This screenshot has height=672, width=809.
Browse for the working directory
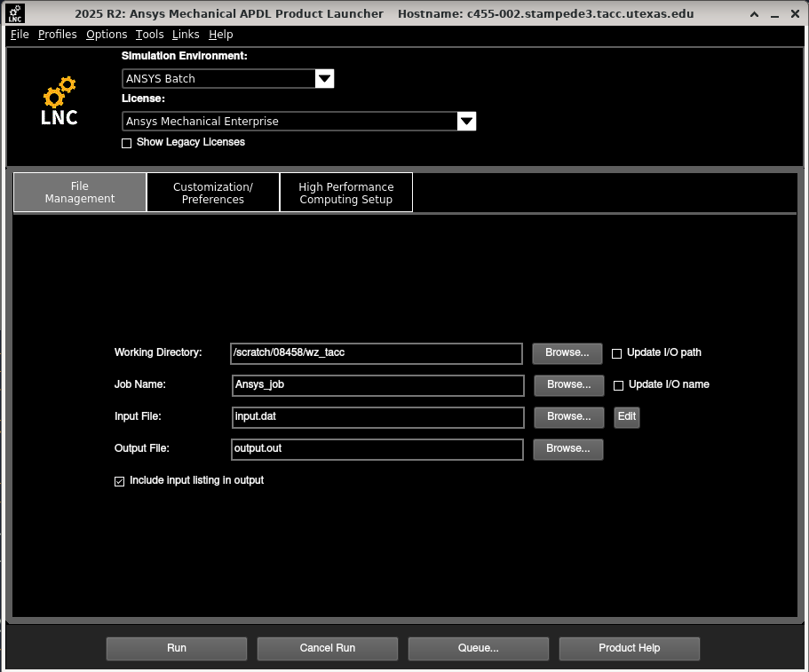tap(567, 353)
